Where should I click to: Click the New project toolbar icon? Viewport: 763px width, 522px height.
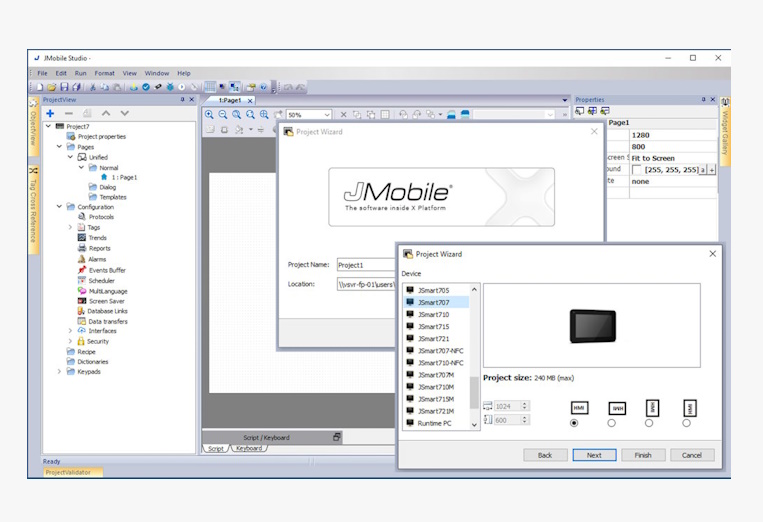40,87
